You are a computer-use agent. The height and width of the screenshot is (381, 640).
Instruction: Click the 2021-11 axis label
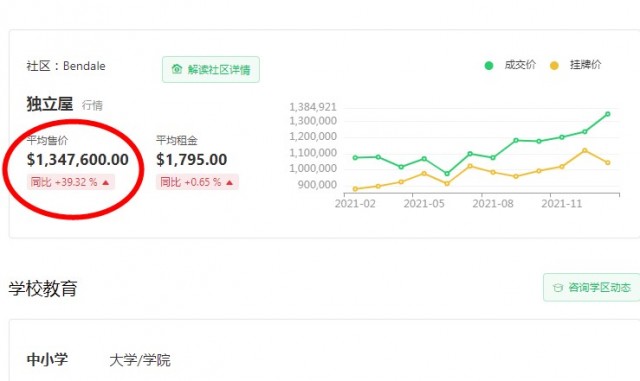tap(561, 203)
